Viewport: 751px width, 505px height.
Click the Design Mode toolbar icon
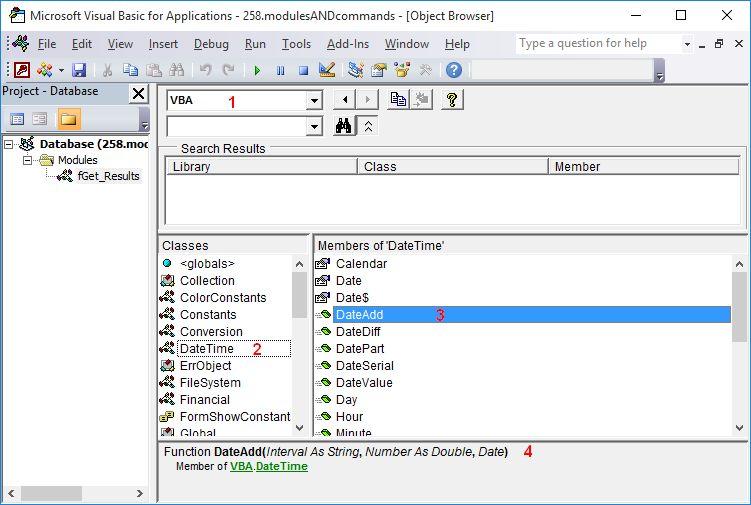point(326,70)
